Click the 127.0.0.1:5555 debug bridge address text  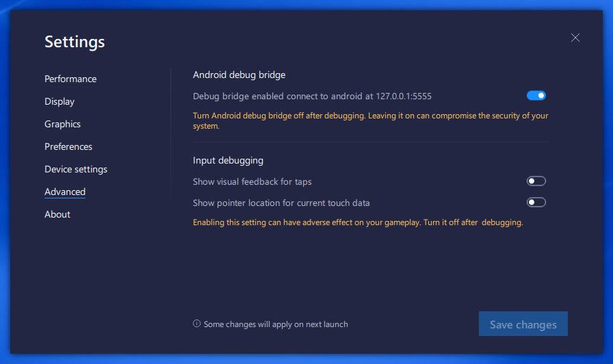404,96
